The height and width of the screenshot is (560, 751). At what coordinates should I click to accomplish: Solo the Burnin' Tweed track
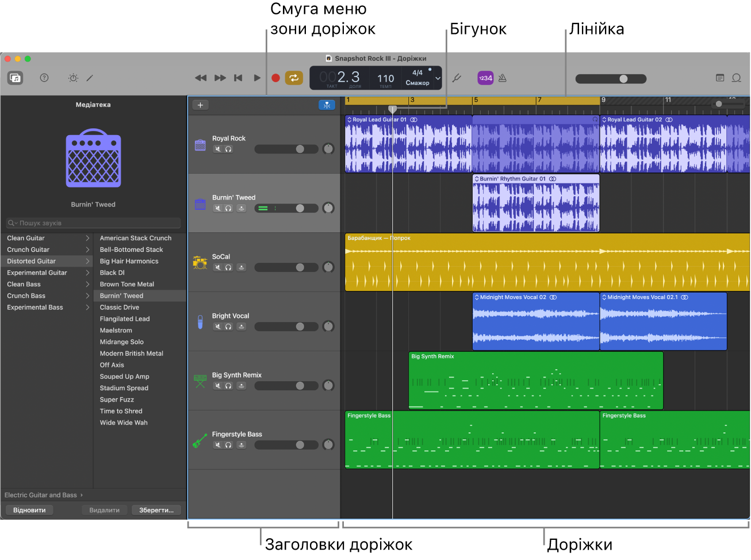click(x=228, y=208)
